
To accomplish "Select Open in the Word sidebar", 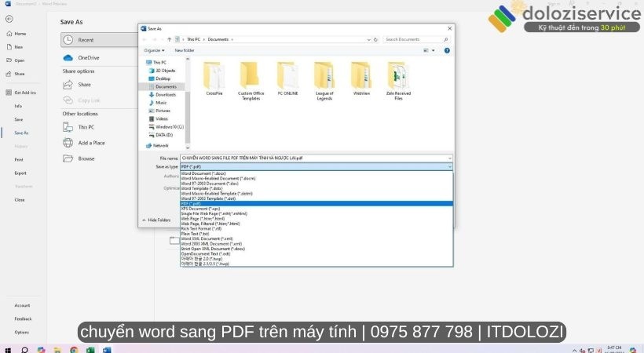I will (16, 60).
